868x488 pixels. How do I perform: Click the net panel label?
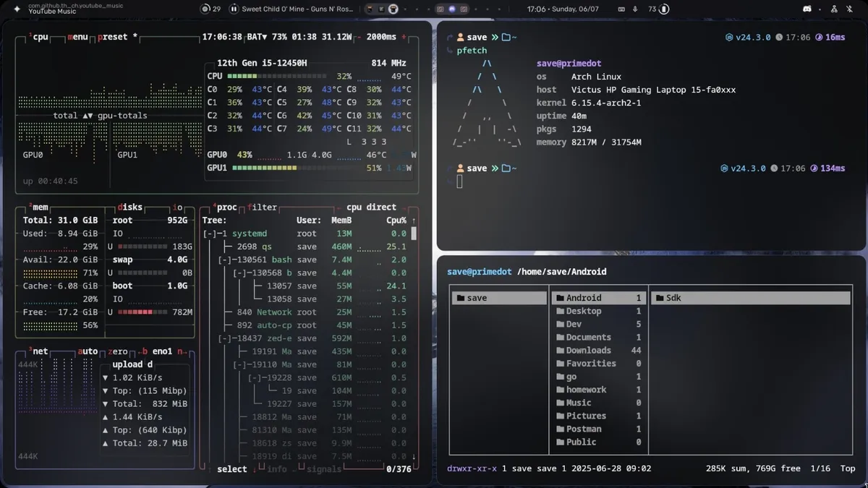click(x=40, y=351)
